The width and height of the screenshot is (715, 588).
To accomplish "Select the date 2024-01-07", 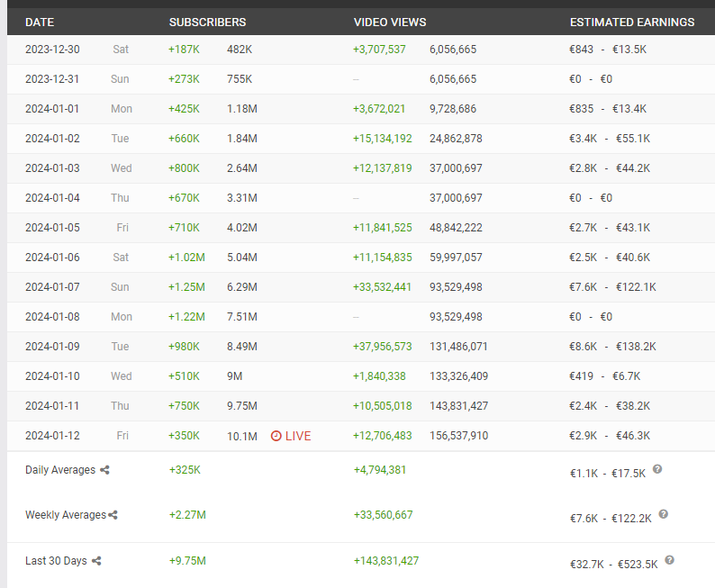I will (52, 286).
